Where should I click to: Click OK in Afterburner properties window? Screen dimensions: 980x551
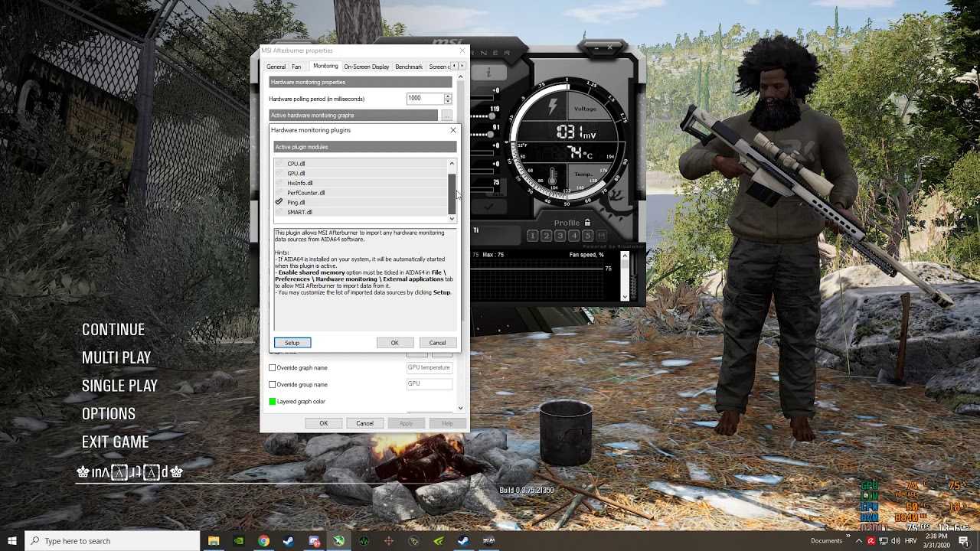pyautogui.click(x=323, y=423)
